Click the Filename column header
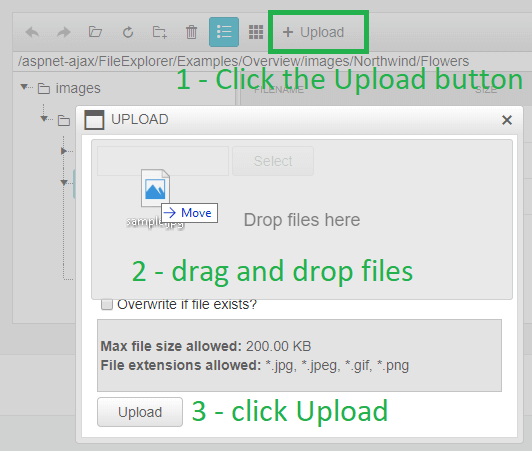The height and width of the screenshot is (451, 532). (x=279, y=90)
